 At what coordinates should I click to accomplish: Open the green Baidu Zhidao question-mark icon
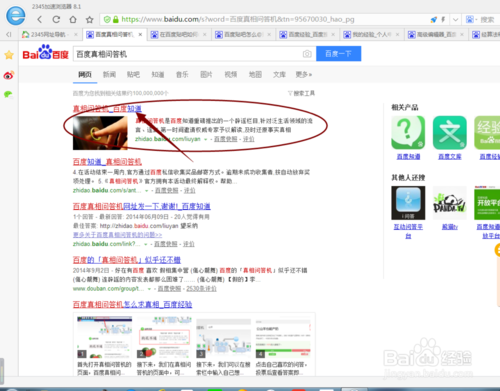(x=408, y=132)
